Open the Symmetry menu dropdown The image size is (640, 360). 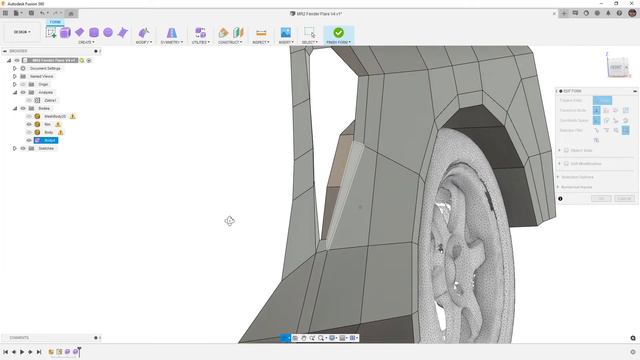pos(172,42)
